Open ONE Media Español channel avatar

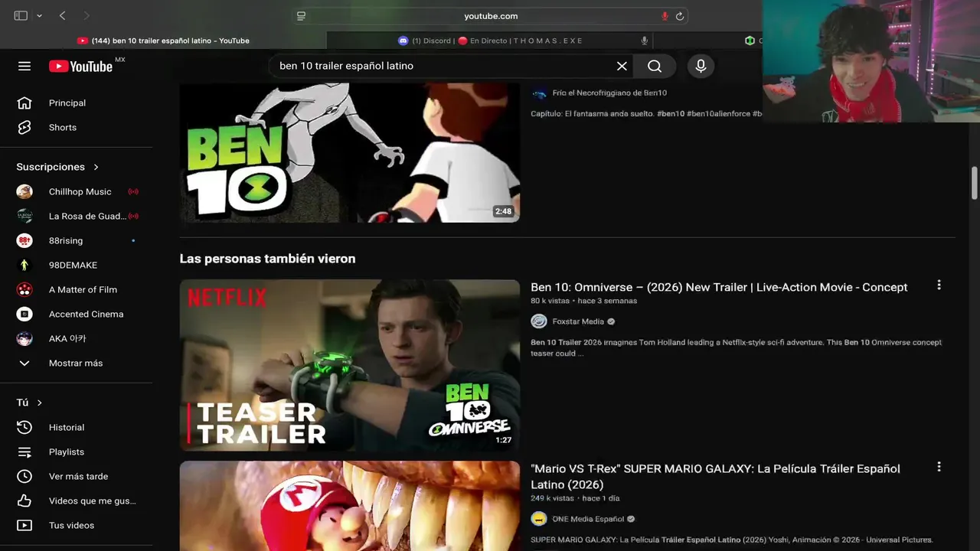pos(539,519)
